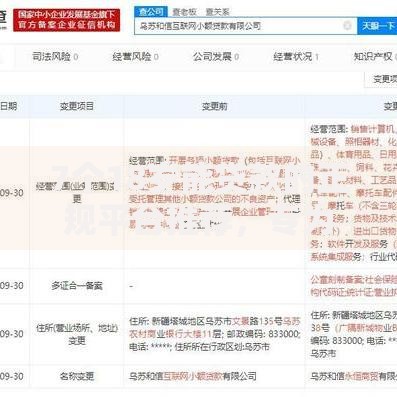This screenshot has width=397, height=397.
Task: Open the 公司发展 section tab
Action: coord(216,57)
